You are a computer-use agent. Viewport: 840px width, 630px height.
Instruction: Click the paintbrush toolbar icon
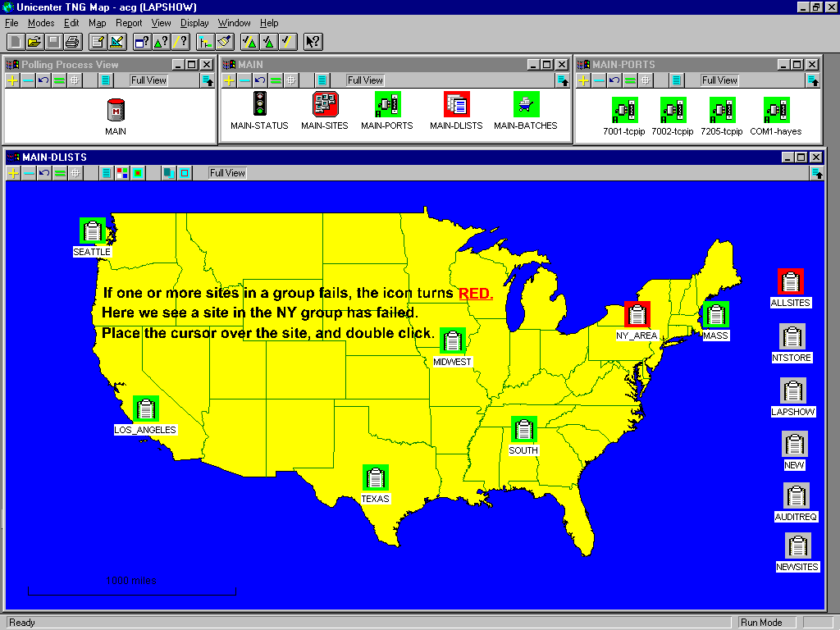pos(225,42)
